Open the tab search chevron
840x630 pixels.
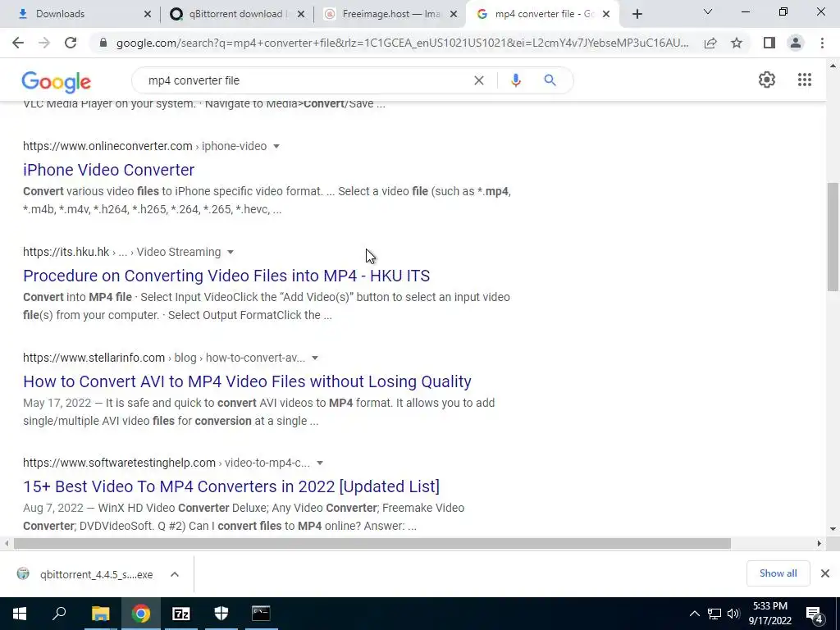tap(708, 11)
